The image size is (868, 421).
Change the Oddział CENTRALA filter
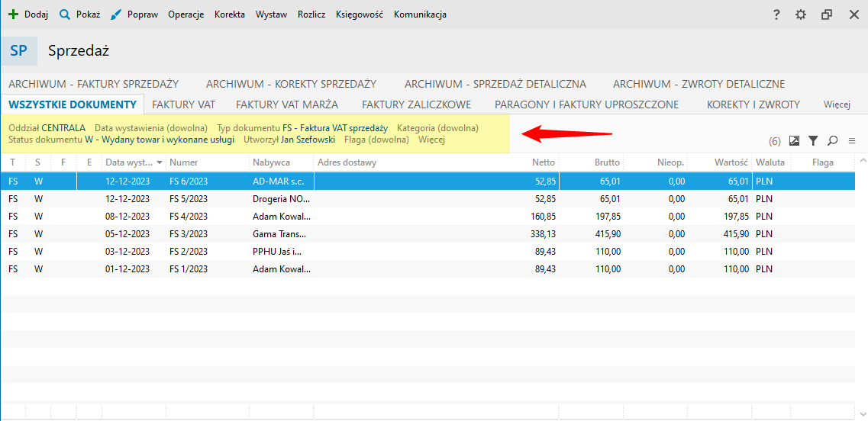coord(47,128)
